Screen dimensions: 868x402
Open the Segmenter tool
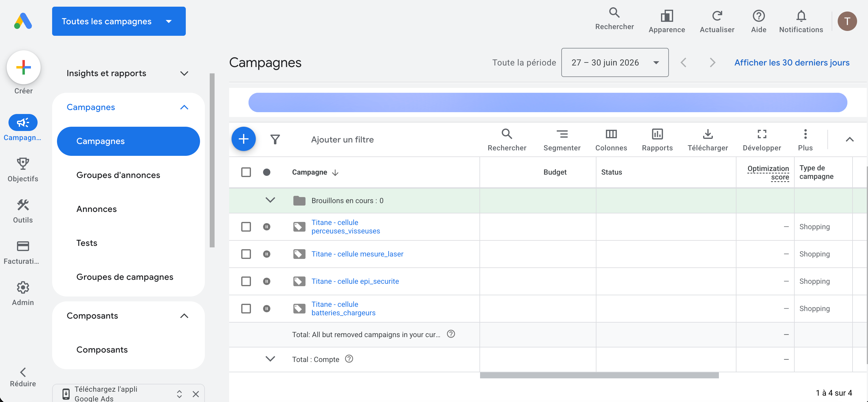[562, 134]
